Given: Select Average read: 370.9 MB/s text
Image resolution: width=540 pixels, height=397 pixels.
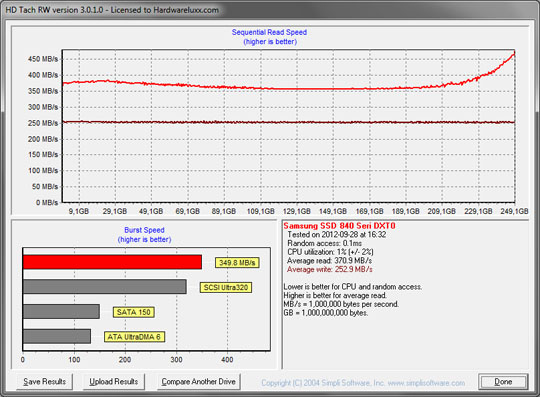Looking at the screenshot, I should click(x=329, y=261).
